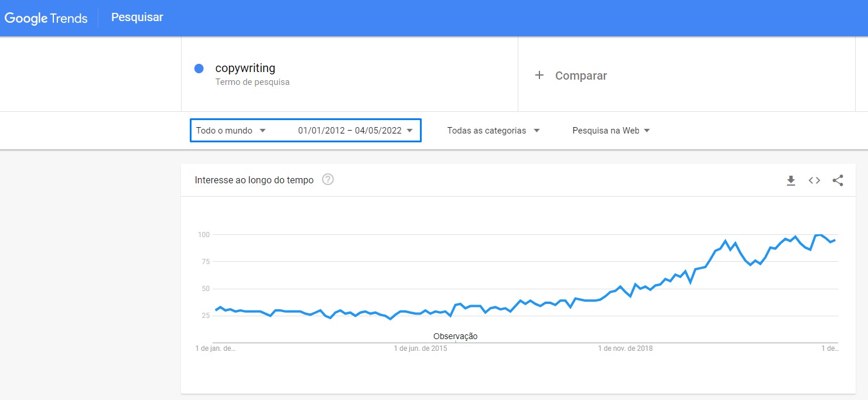Viewport: 868px width, 400px height.
Task: Open the Pesquisar header item
Action: [137, 18]
